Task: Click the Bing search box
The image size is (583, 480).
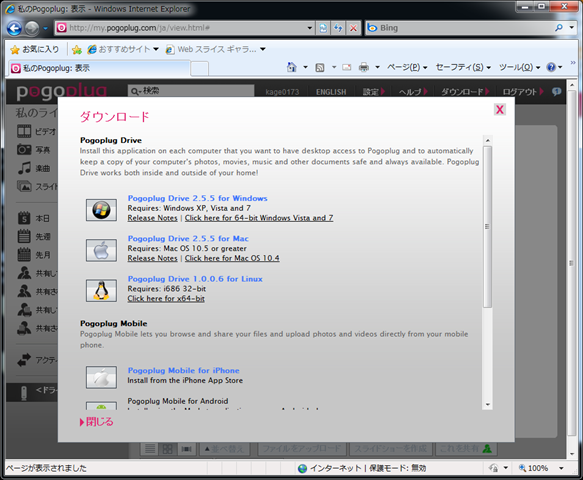Action: [460, 28]
